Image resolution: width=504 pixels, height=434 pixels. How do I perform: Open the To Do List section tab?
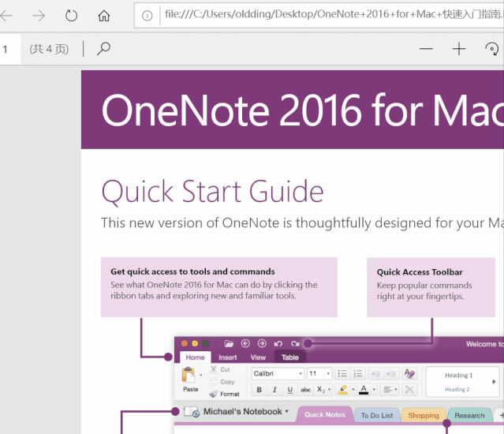click(377, 415)
